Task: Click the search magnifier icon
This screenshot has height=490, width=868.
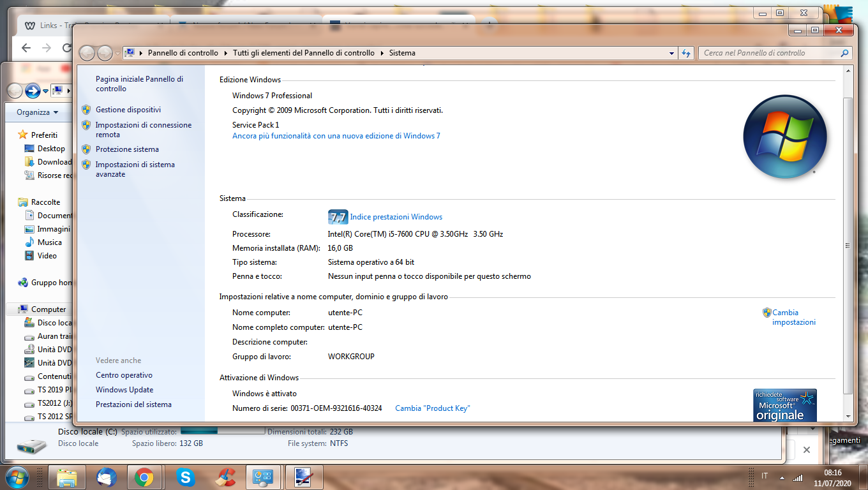Action: coord(845,53)
